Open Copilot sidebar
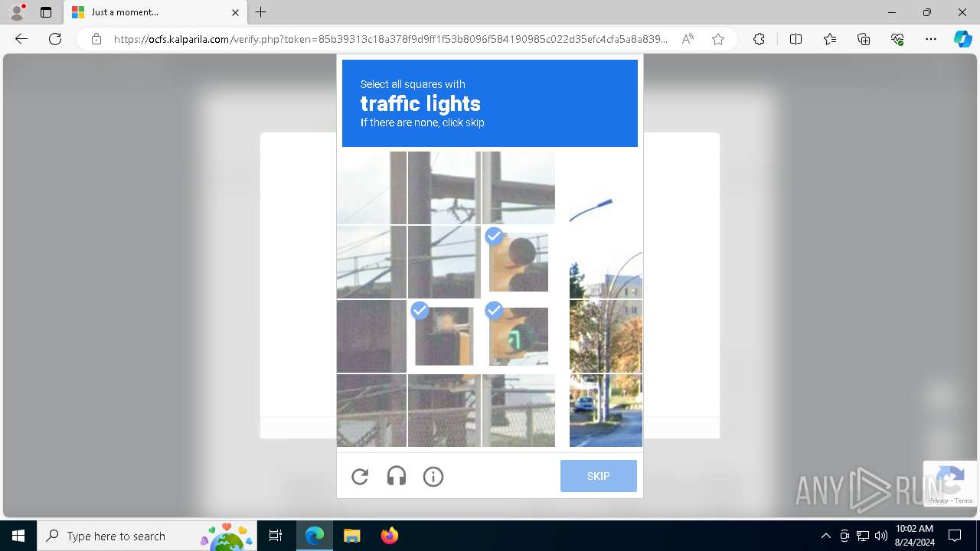The width and height of the screenshot is (980, 551). [962, 39]
